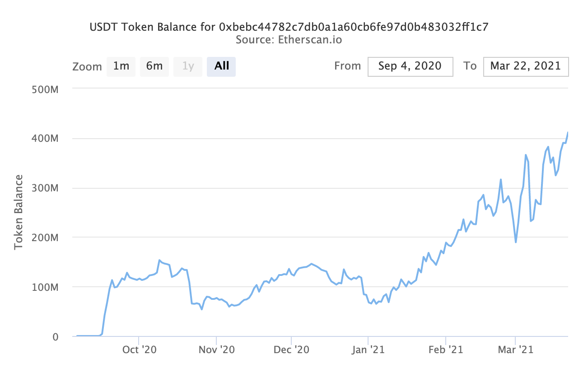The height and width of the screenshot is (373, 588).
Task: Click the Source: Etherscan.io subtitle
Action: click(289, 40)
